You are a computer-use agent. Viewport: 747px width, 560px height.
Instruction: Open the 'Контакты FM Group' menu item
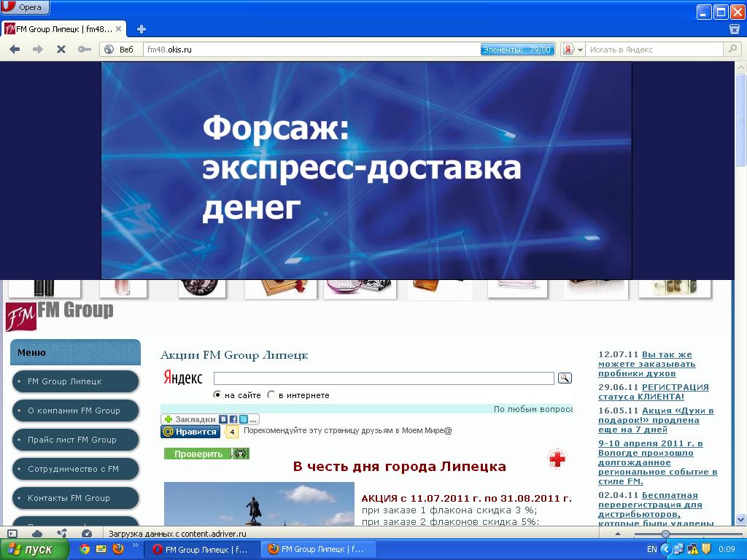coord(75,498)
